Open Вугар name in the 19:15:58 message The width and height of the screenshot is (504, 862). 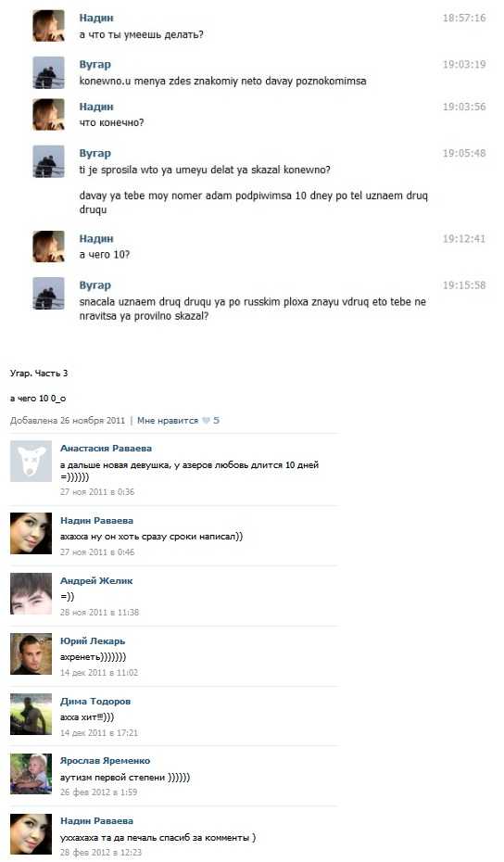point(95,285)
